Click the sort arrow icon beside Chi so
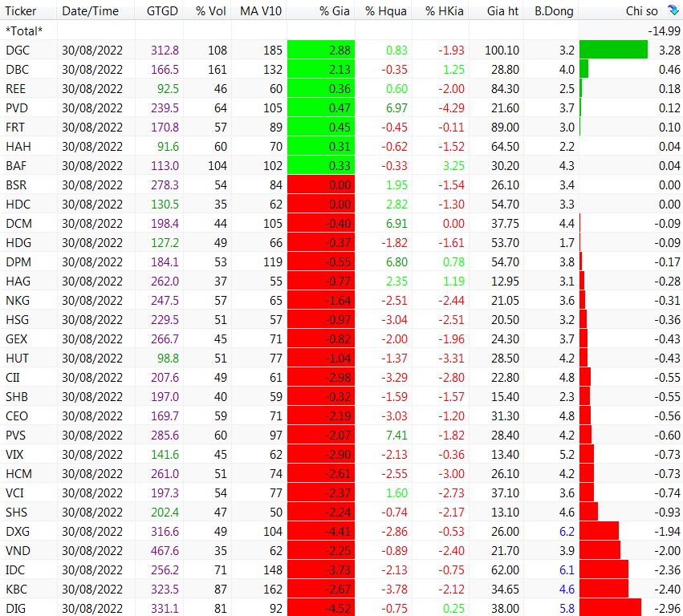The width and height of the screenshot is (683, 616). click(x=673, y=10)
